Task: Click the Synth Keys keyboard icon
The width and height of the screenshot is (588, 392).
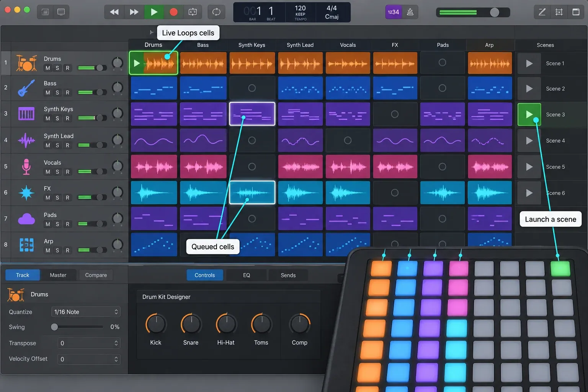Action: (x=26, y=114)
